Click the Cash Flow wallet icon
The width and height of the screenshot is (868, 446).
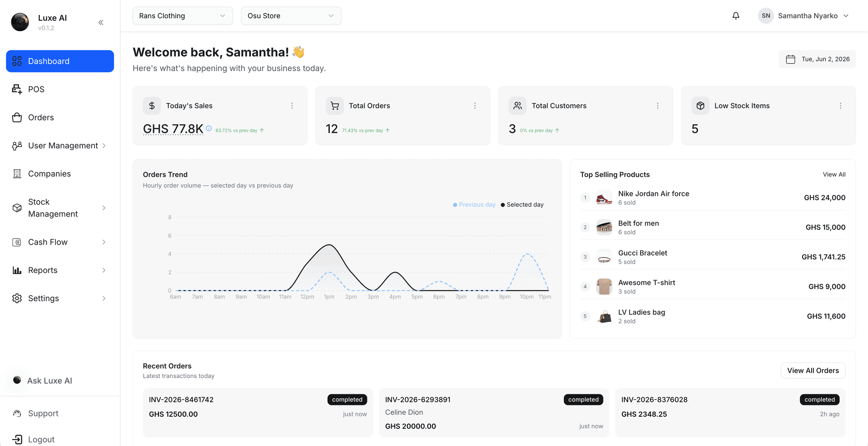pos(17,242)
